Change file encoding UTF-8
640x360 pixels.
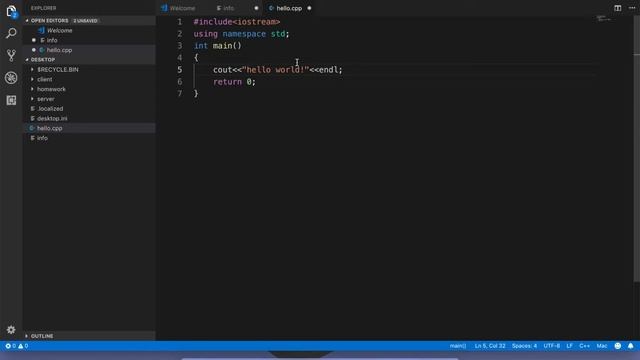click(x=551, y=346)
